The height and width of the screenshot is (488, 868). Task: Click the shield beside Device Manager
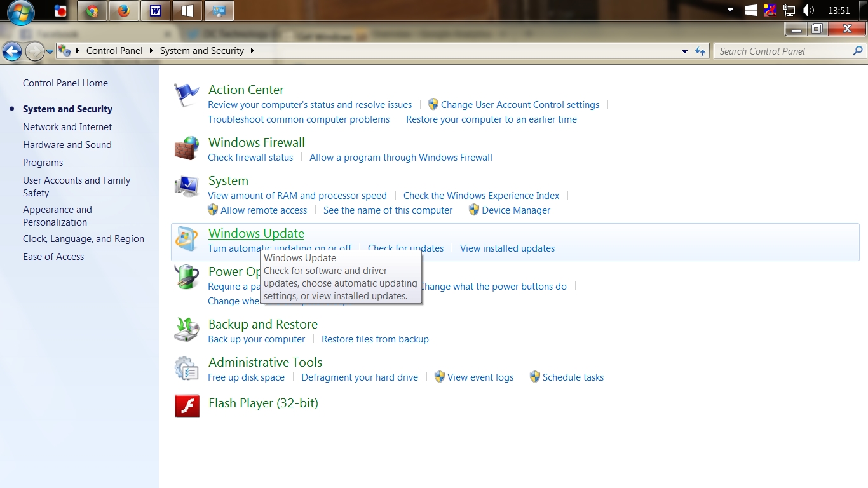click(474, 210)
